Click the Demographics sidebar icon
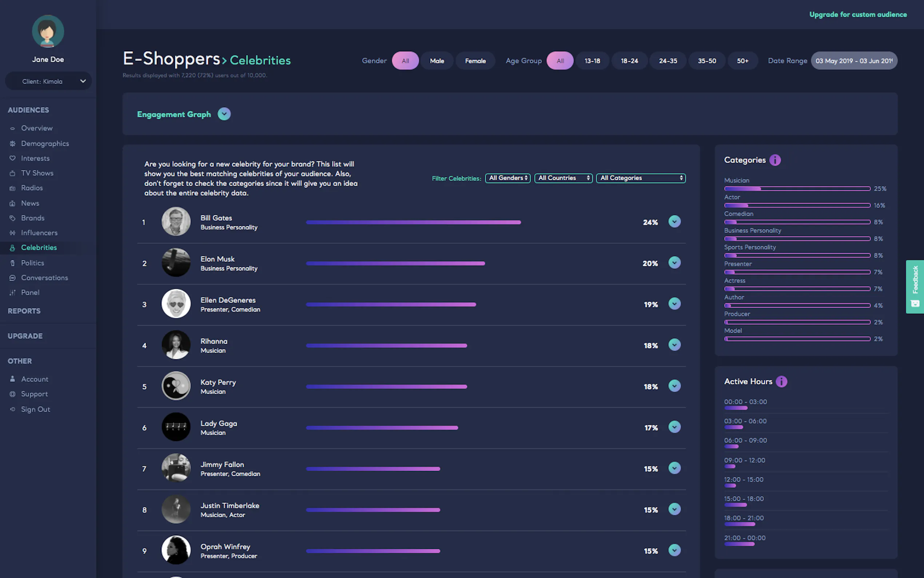This screenshot has width=924, height=578. tap(13, 144)
